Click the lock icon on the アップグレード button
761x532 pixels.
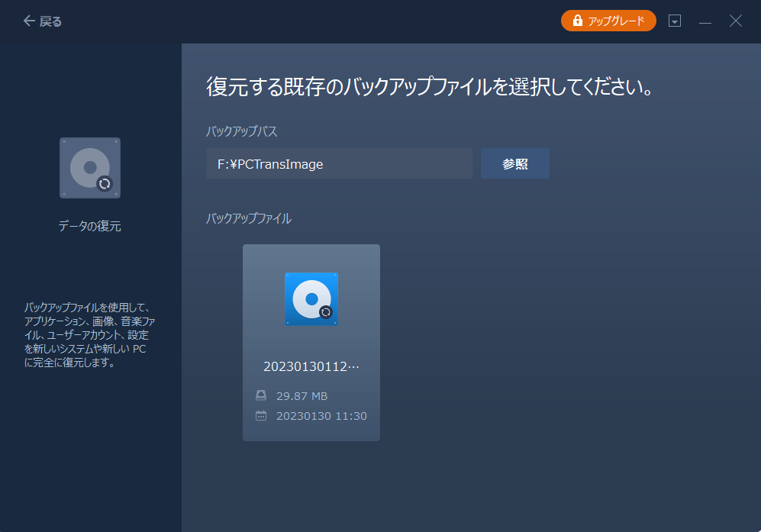pos(576,21)
